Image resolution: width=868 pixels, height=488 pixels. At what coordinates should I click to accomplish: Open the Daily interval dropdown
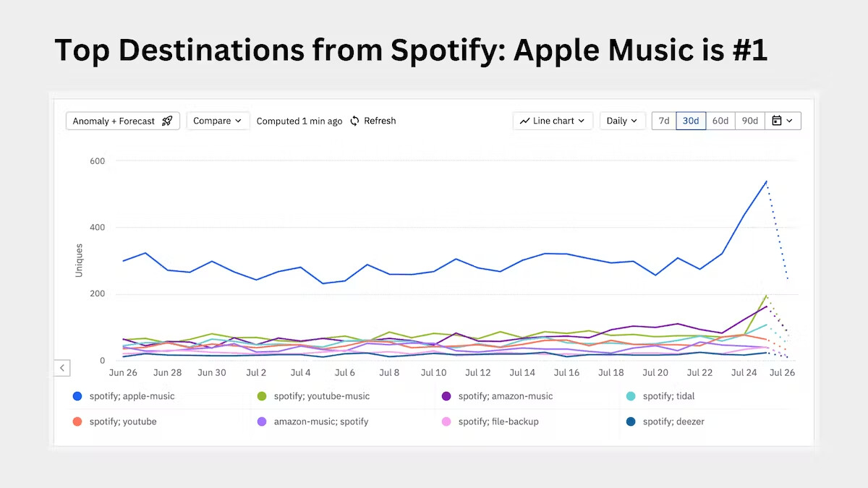[x=622, y=121]
